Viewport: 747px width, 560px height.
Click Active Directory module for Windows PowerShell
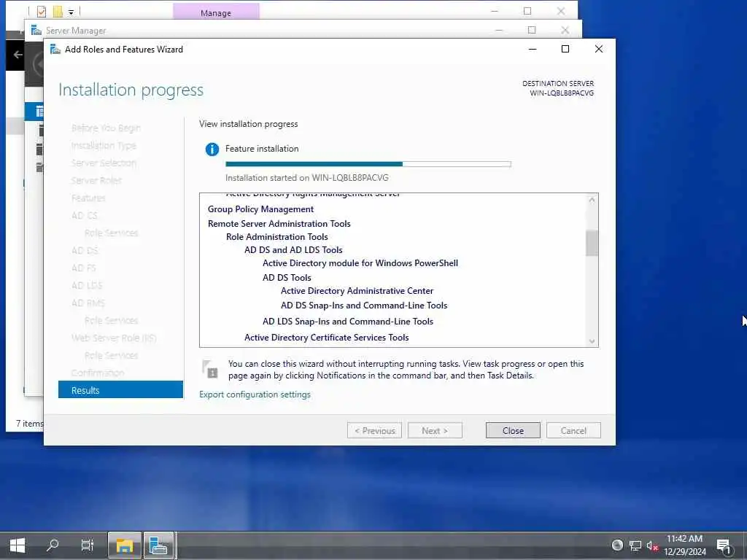tap(360, 262)
